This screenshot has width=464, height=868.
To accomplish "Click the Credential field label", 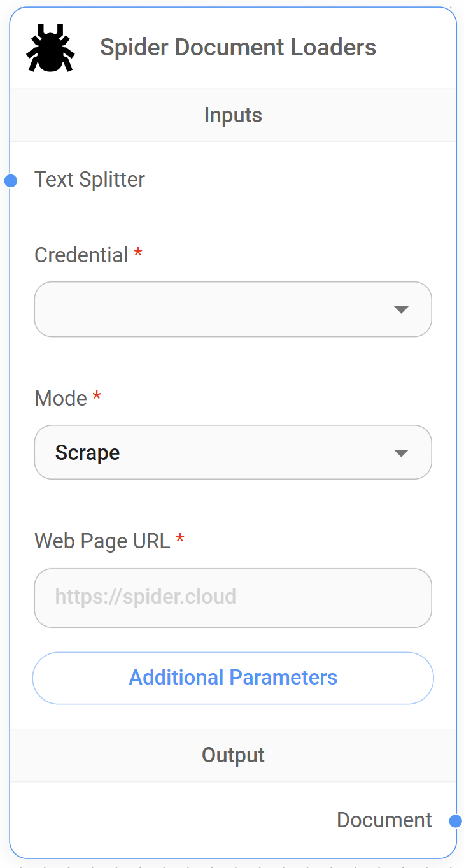I will pyautogui.click(x=81, y=255).
